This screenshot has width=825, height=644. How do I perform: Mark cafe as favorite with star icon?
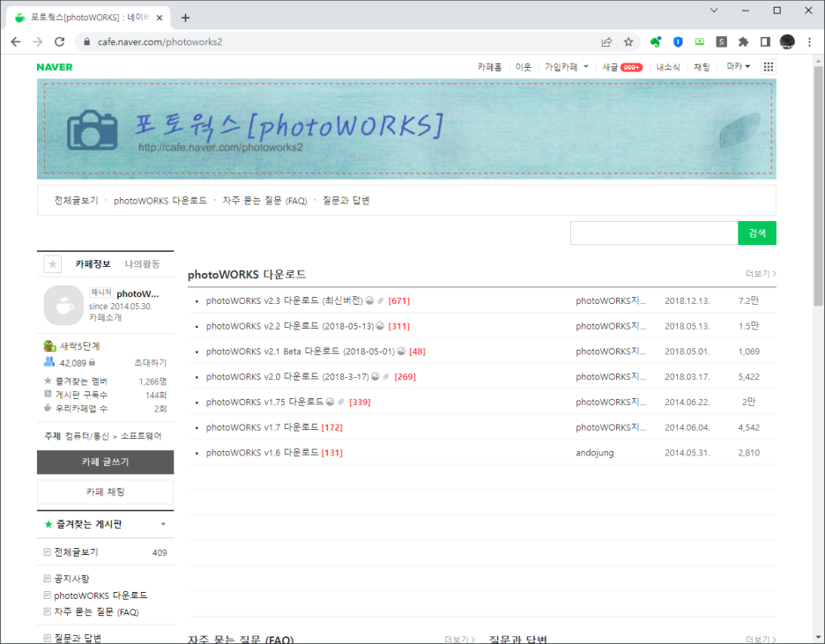coord(53,264)
